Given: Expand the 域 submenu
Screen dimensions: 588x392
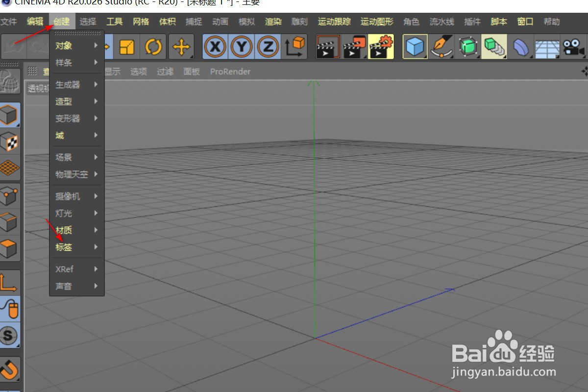Looking at the screenshot, I should pyautogui.click(x=77, y=135).
